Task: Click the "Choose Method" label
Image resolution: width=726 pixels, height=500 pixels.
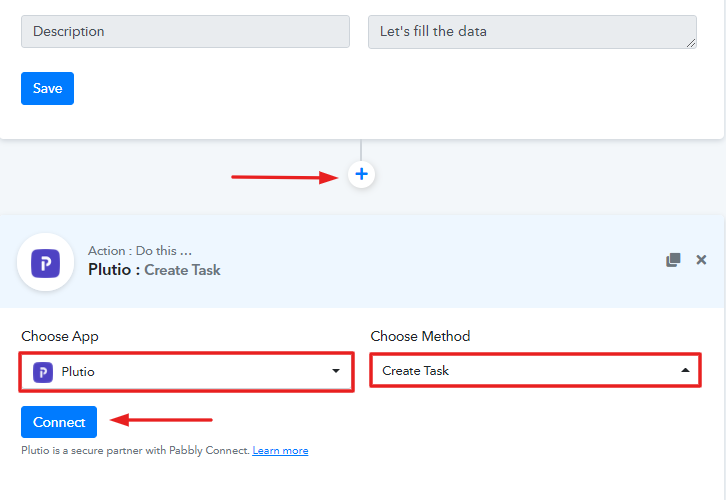Action: pyautogui.click(x=420, y=336)
